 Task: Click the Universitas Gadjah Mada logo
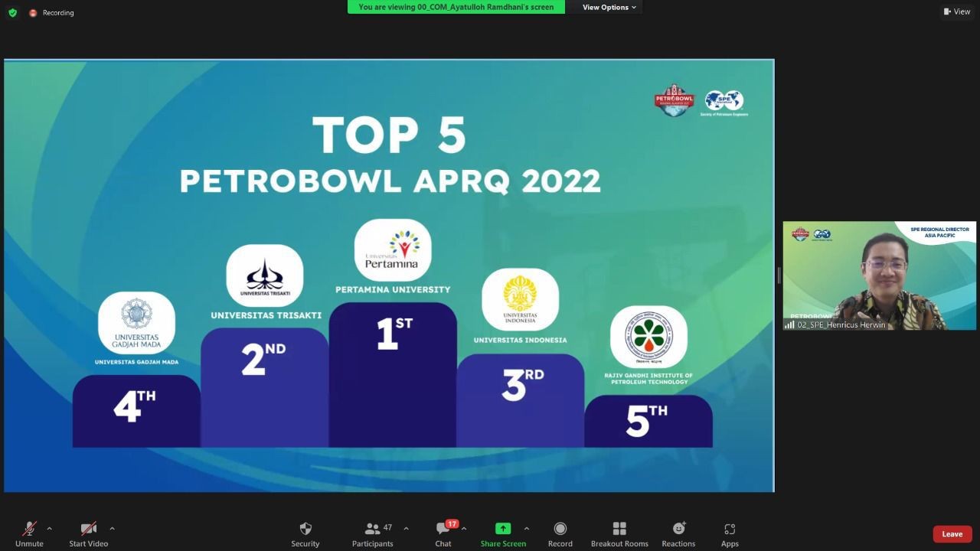point(136,322)
